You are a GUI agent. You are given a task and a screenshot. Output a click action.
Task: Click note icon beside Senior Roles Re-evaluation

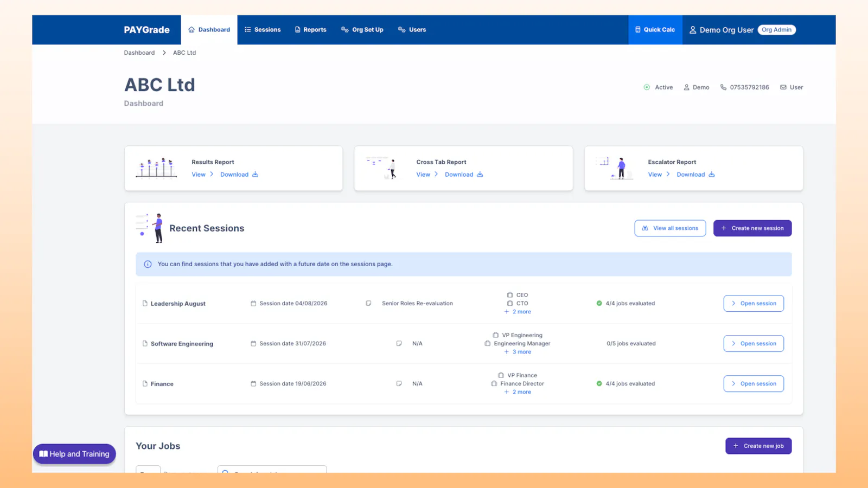368,304
